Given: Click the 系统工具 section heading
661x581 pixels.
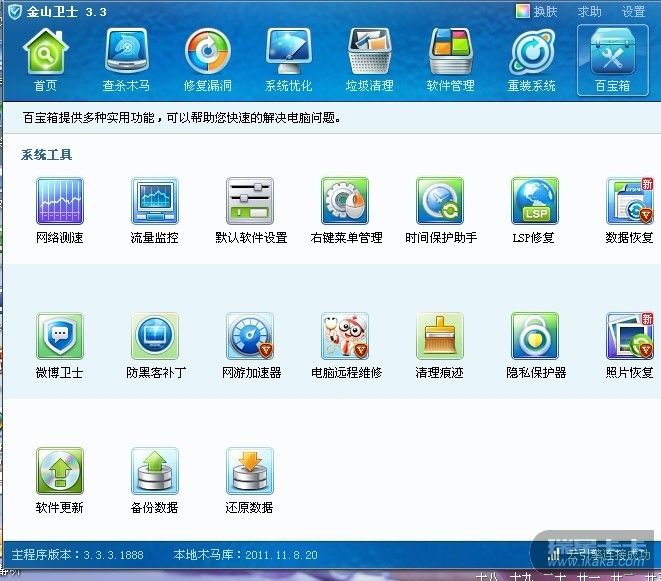Looking at the screenshot, I should pos(46,155).
